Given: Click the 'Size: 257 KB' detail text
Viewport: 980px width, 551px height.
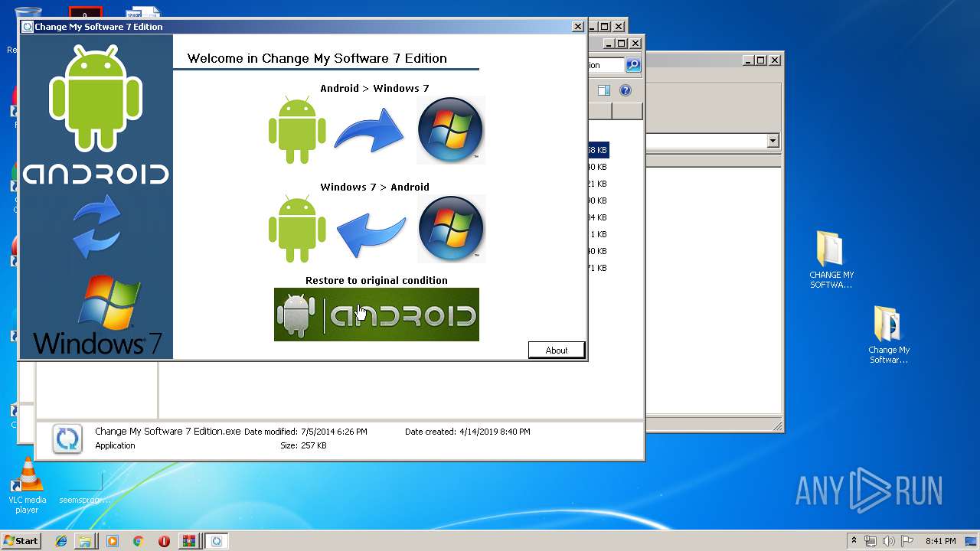Looking at the screenshot, I should point(303,445).
